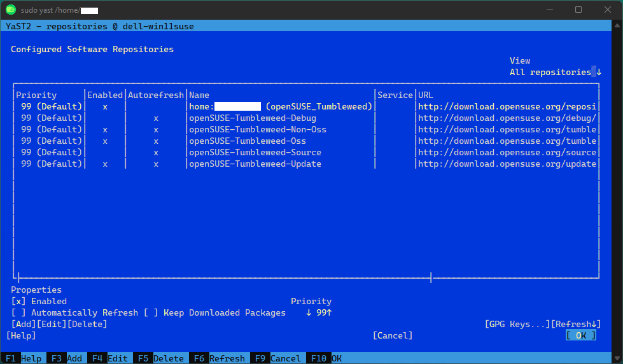Viewport: 623px width, 364px height.
Task: Select F4 Edit in function key bar
Action: (x=109, y=358)
